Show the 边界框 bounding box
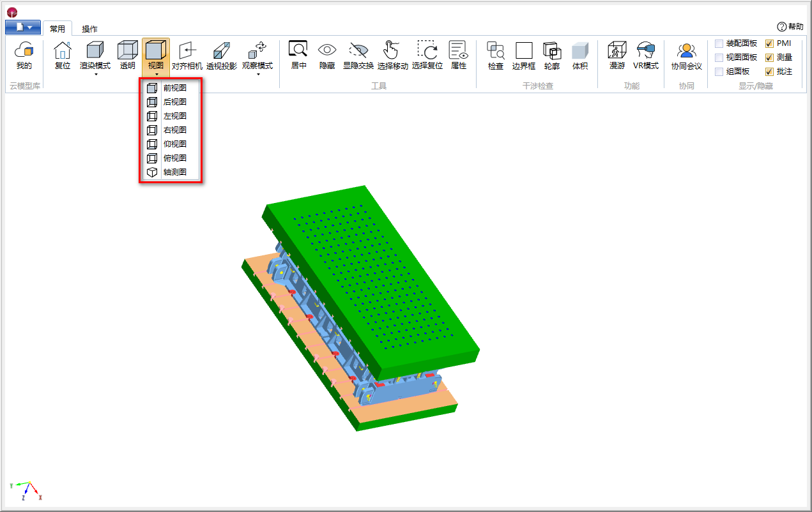The height and width of the screenshot is (512, 812). 524,56
